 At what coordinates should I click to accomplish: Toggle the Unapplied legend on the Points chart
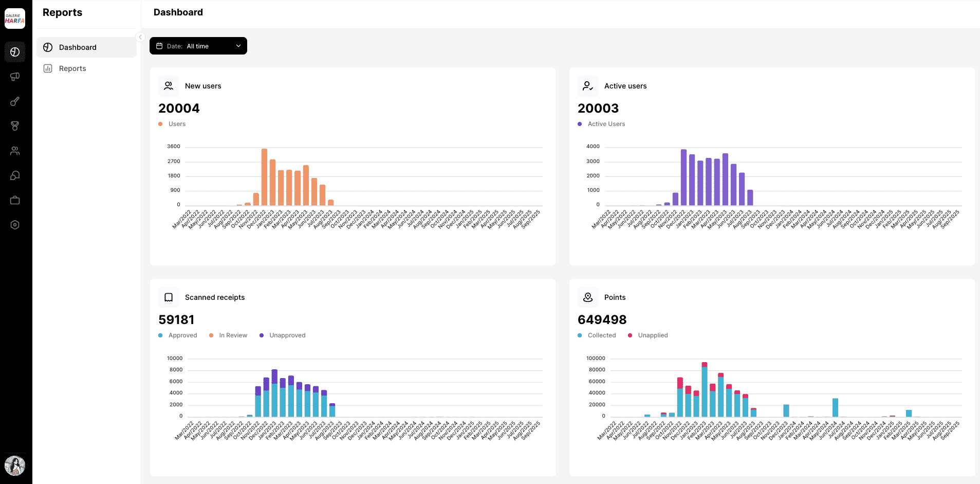(x=648, y=335)
